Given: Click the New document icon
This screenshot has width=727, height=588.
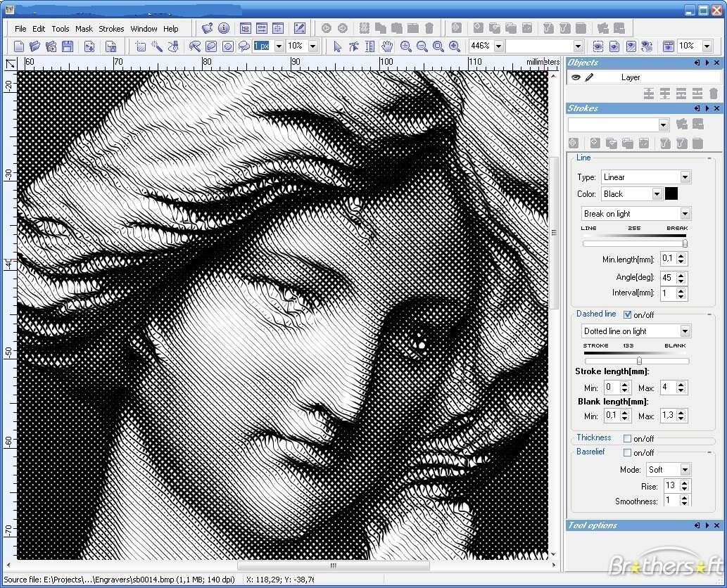Looking at the screenshot, I should [x=19, y=46].
